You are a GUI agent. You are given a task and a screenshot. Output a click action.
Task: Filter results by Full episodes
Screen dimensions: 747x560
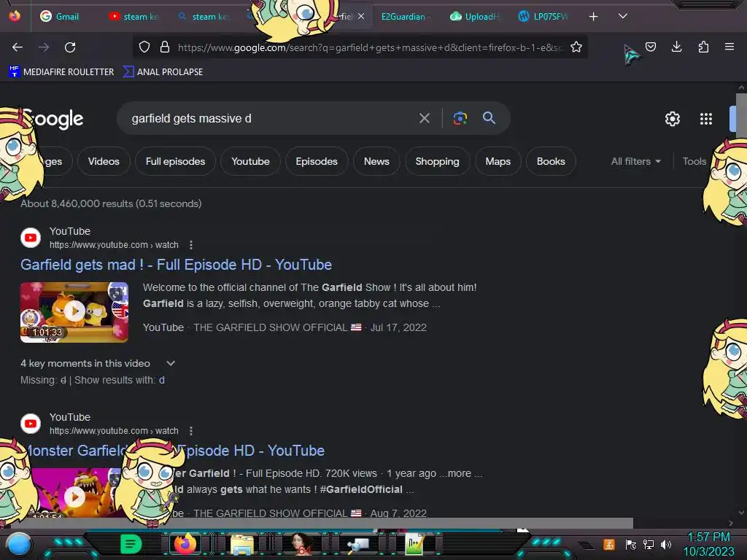coord(175,161)
